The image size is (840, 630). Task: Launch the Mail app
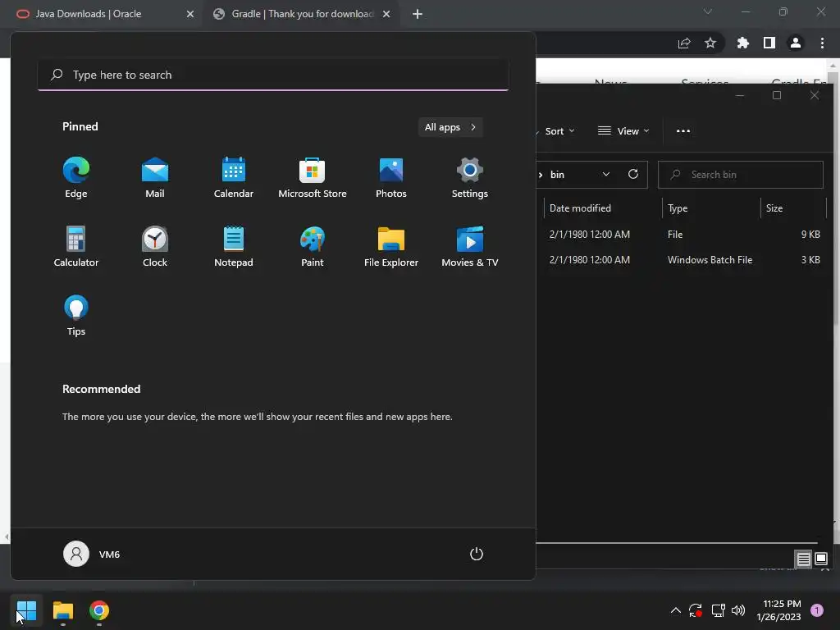tap(155, 178)
